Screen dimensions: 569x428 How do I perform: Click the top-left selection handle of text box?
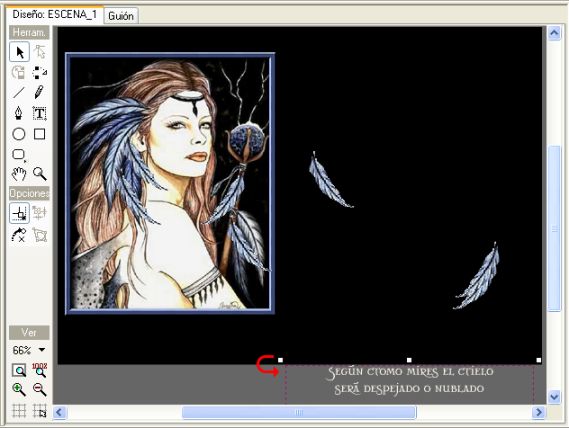coord(281,360)
